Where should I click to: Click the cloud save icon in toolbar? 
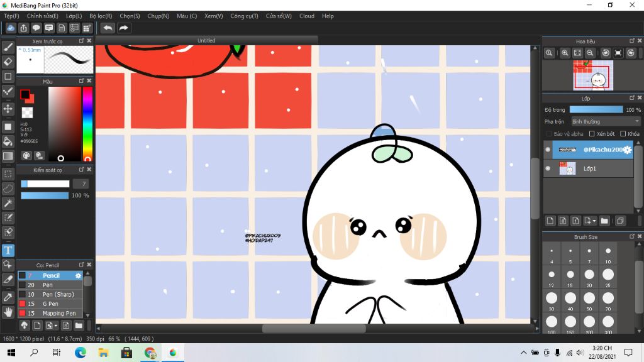tap(11, 28)
